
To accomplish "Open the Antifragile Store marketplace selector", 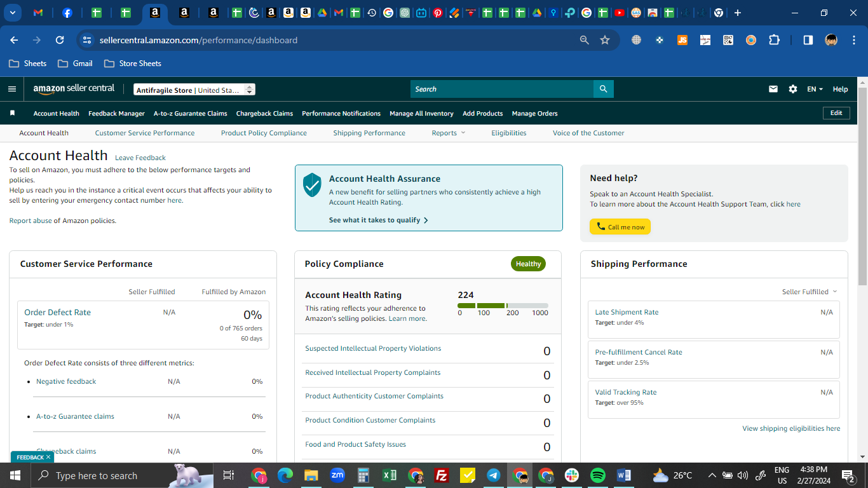I will [x=194, y=90].
